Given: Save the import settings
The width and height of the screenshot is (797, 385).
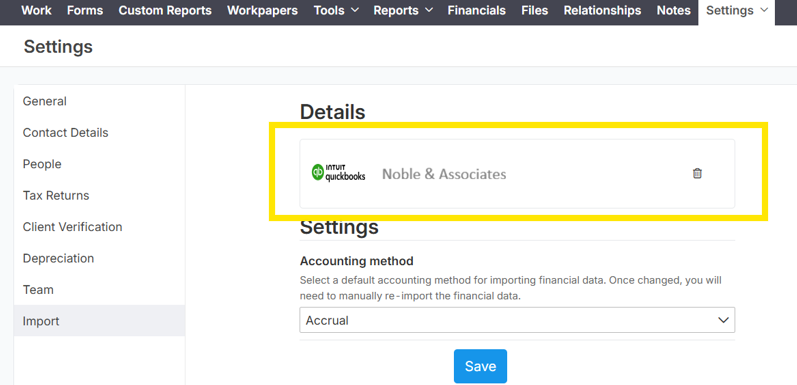Looking at the screenshot, I should tap(480, 366).
